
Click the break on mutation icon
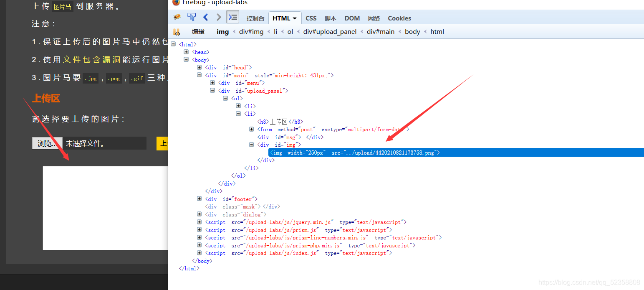[x=177, y=32]
